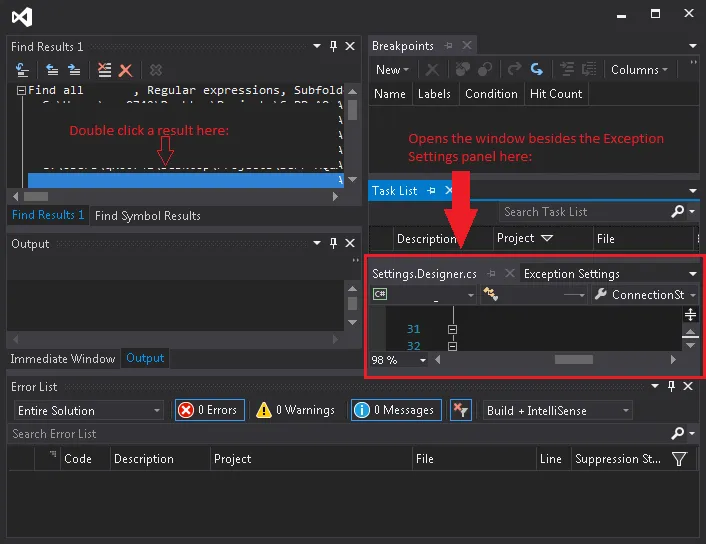Export breakpoints icon in Breakpoints toolbar
This screenshot has height=544, width=706.
click(514, 69)
